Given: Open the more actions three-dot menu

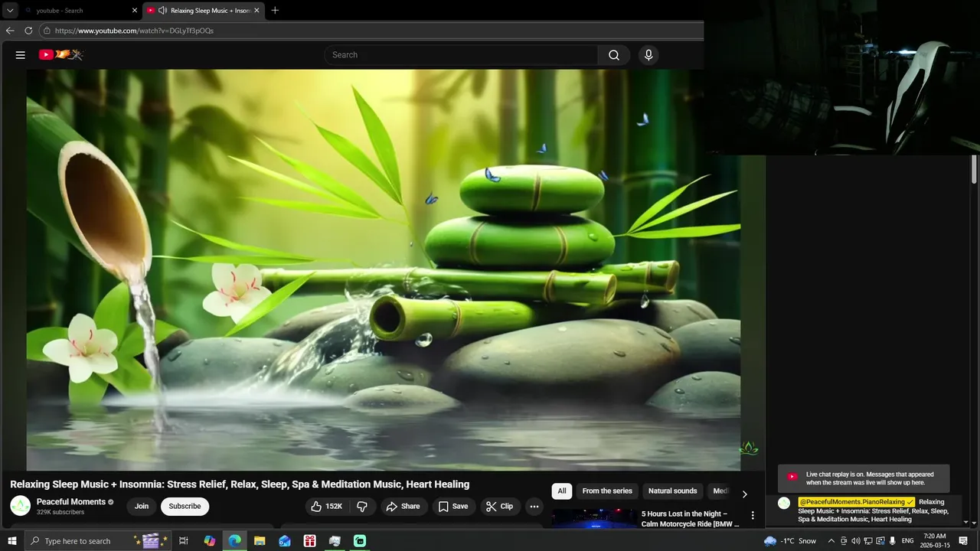Looking at the screenshot, I should coord(534,507).
